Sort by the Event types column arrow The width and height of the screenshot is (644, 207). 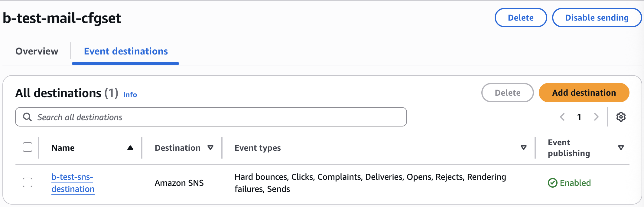pos(524,148)
